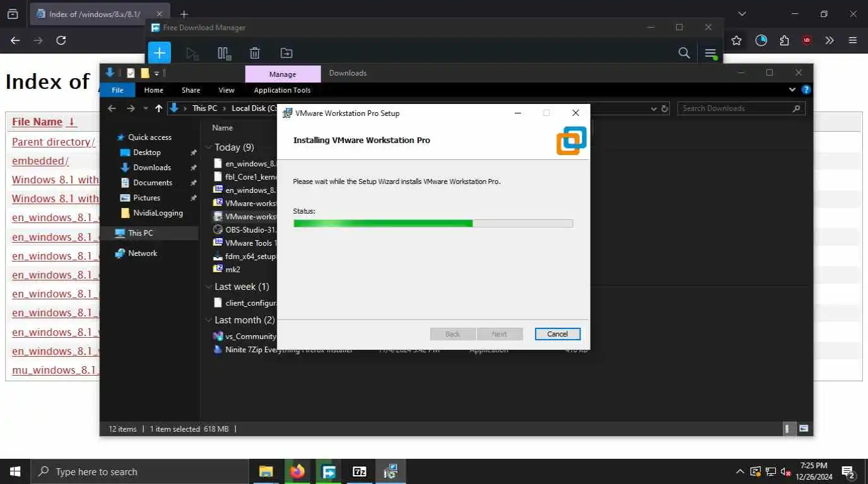Image resolution: width=868 pixels, height=484 pixels.
Task: Show hidden system tray icons
Action: pyautogui.click(x=740, y=471)
